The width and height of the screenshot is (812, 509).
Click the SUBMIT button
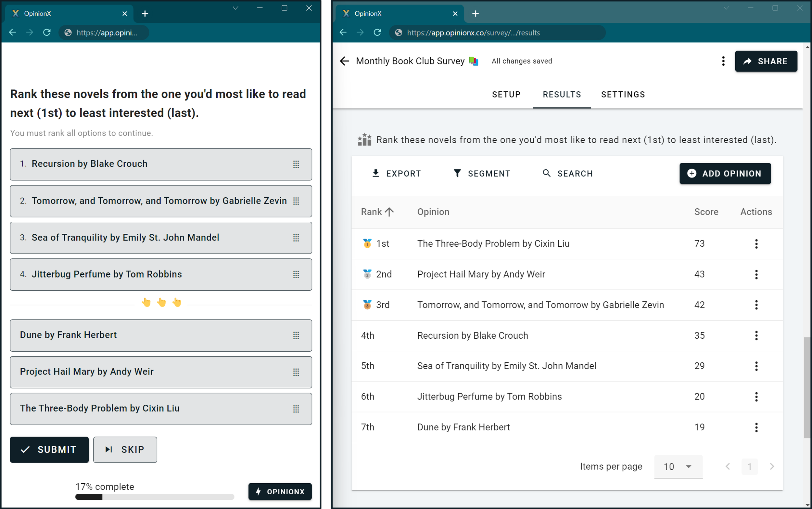pos(49,450)
